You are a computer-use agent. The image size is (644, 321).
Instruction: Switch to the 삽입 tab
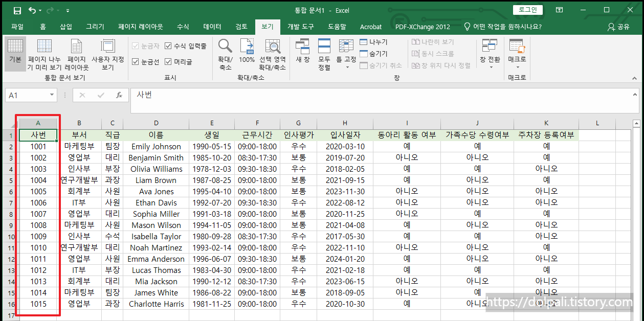click(x=66, y=27)
